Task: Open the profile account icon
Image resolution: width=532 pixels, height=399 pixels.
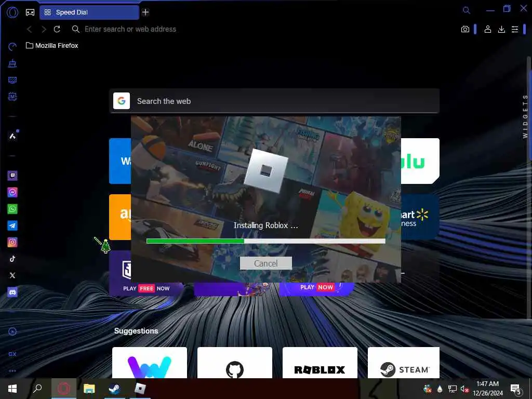Action: pos(487,29)
